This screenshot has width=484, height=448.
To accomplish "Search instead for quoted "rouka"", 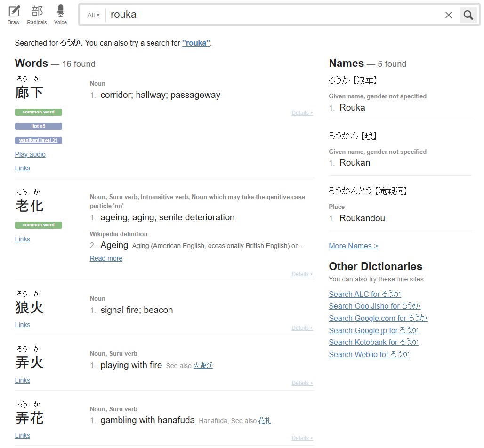I will tap(196, 43).
